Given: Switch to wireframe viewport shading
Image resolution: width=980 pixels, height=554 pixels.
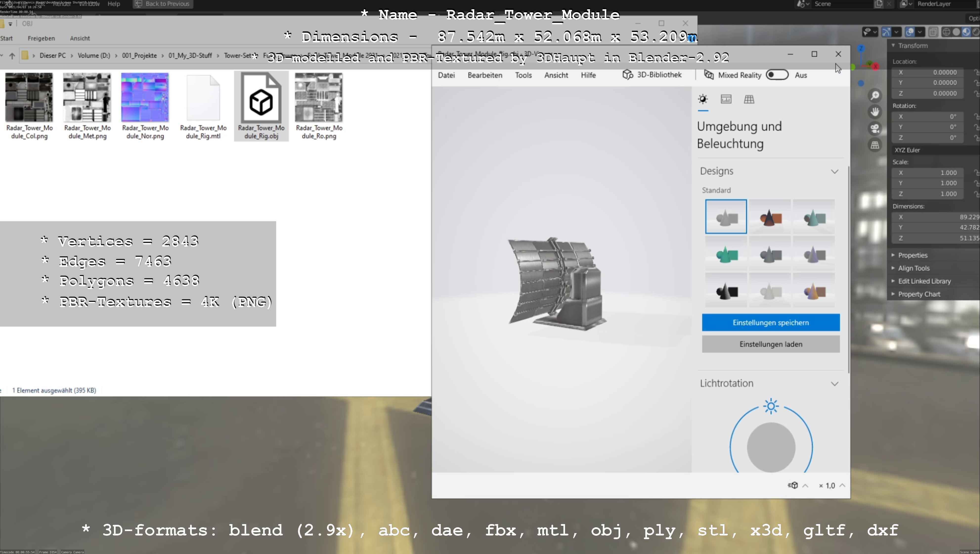Looking at the screenshot, I should (946, 32).
